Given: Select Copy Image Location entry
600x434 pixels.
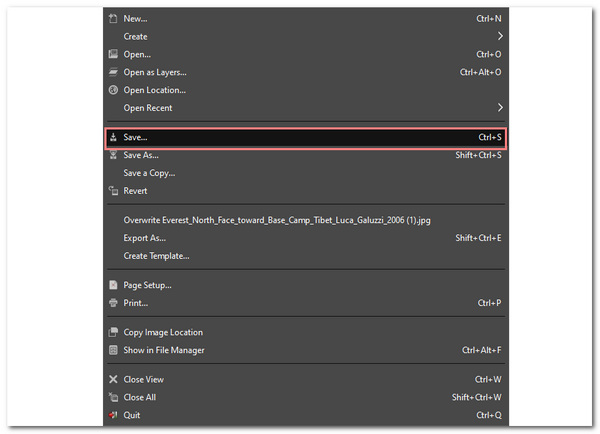Looking at the screenshot, I should (x=306, y=332).
